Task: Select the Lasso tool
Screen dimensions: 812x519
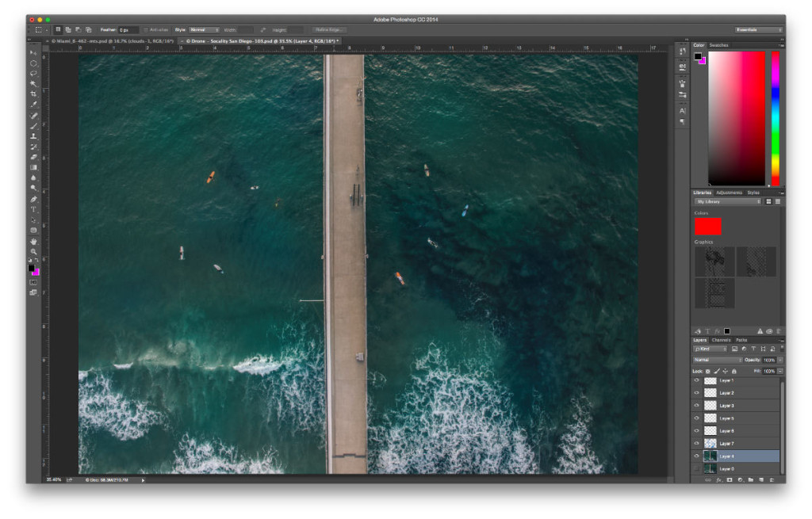Action: 33,74
